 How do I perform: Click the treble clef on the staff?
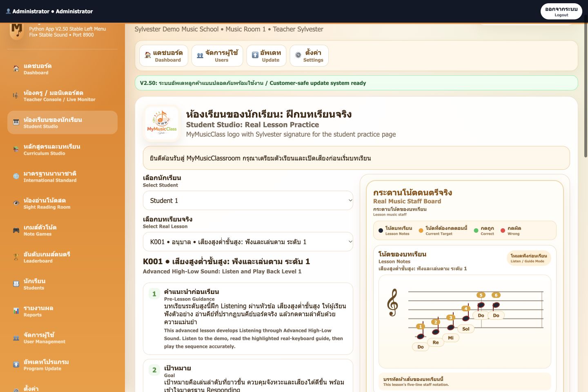click(392, 303)
